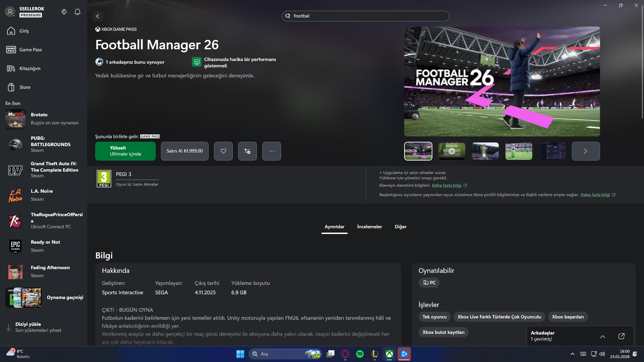
Task: Select the first screenshot thumbnail
Action: (x=418, y=151)
